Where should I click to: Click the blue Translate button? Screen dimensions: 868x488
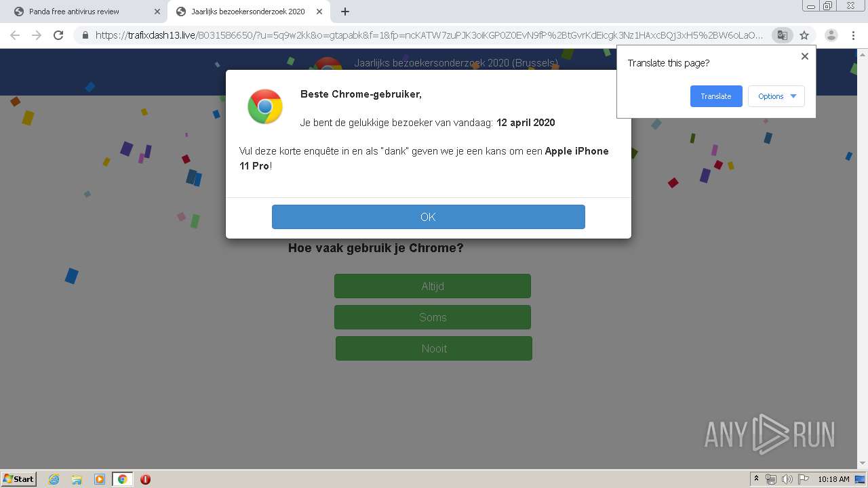pos(716,96)
